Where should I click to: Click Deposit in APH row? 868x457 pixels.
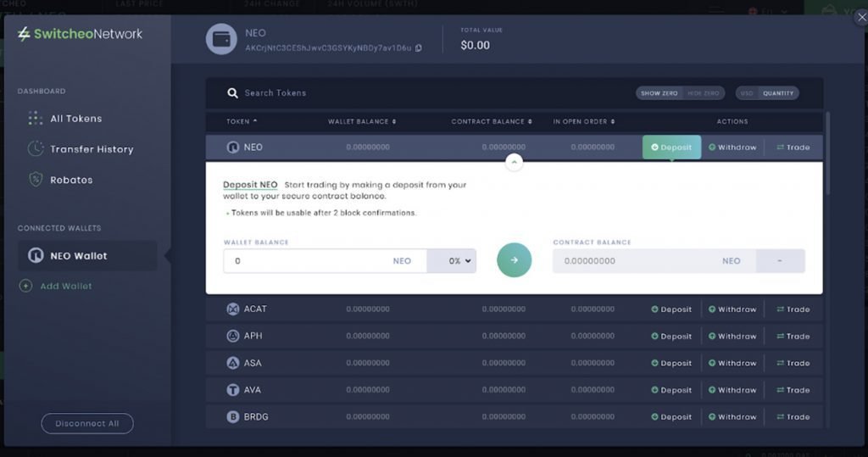(671, 337)
